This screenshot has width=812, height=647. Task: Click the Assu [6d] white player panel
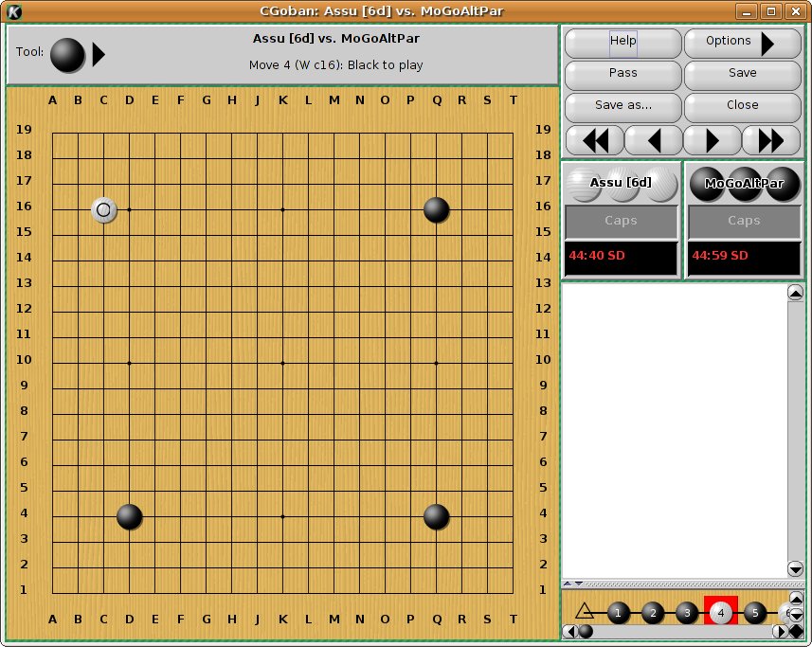click(x=622, y=183)
